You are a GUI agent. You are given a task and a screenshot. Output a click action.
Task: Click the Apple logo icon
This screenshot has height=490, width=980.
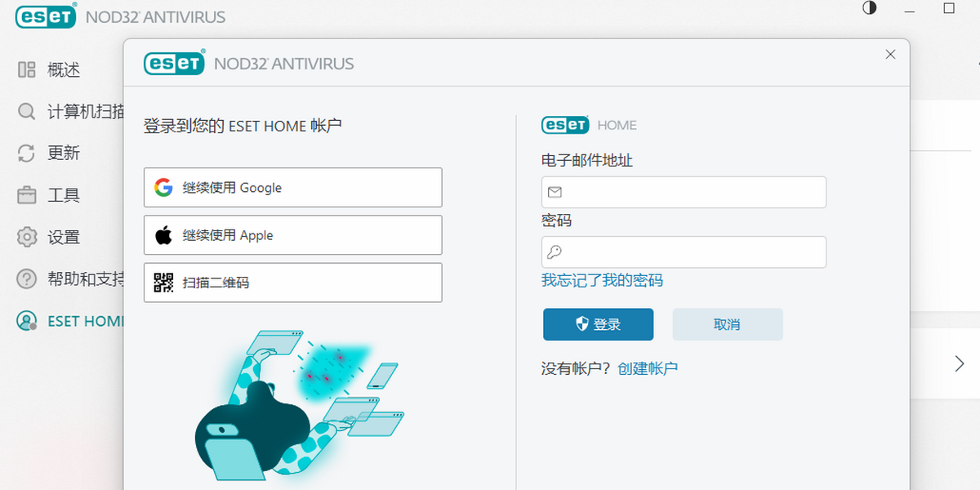coord(163,235)
